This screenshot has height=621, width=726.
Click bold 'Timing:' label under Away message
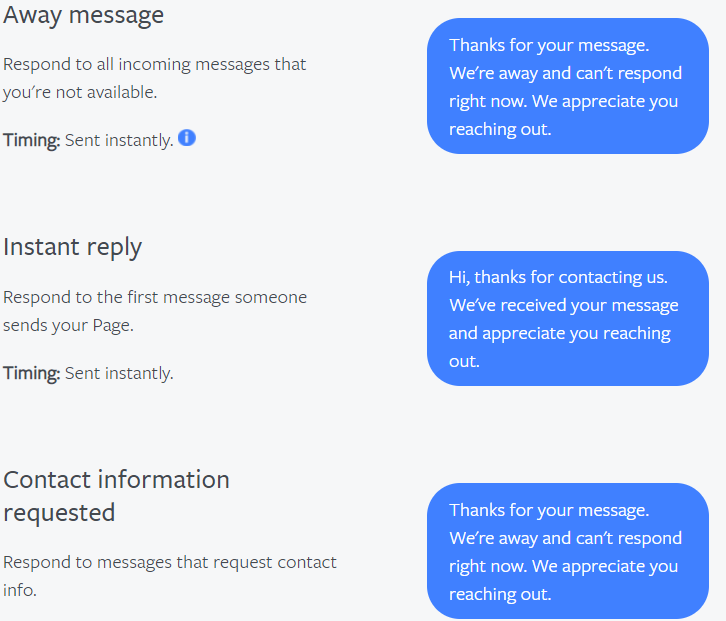[31, 140]
